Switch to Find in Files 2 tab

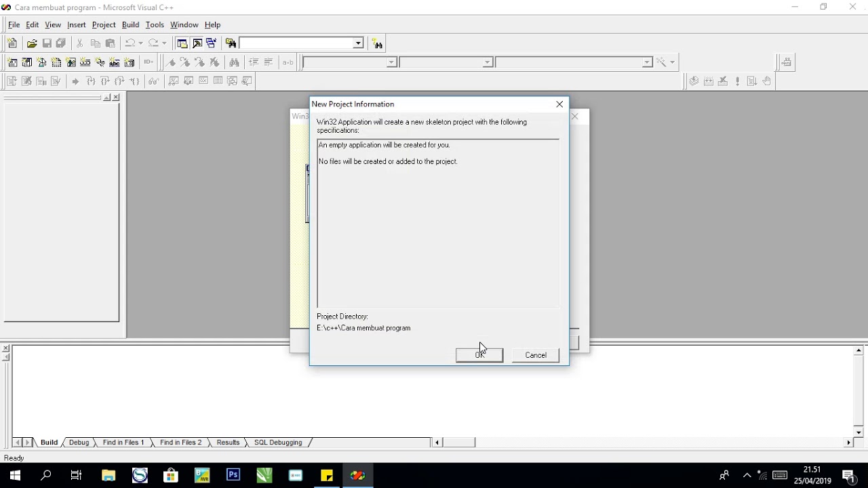[x=181, y=443]
